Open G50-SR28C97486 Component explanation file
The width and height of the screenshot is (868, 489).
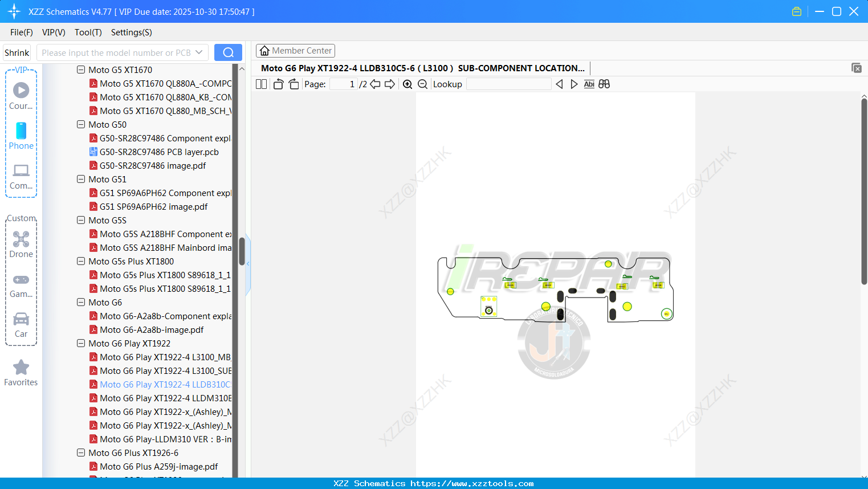click(x=165, y=138)
